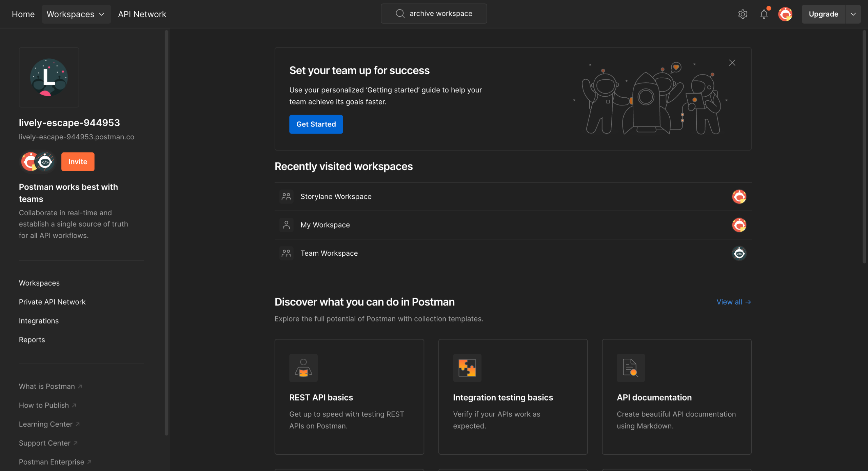
Task: Click the Invite button
Action: (x=78, y=162)
